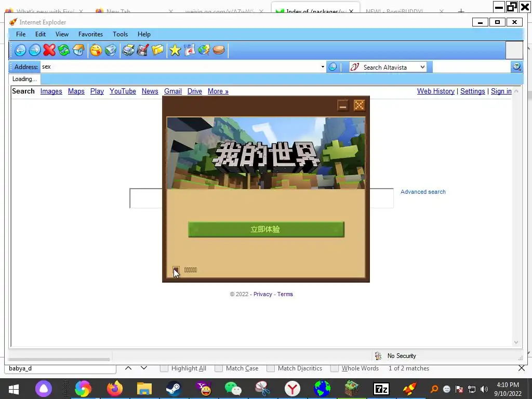Image resolution: width=532 pixels, height=399 pixels.
Task: Open the Tools menu
Action: click(120, 34)
